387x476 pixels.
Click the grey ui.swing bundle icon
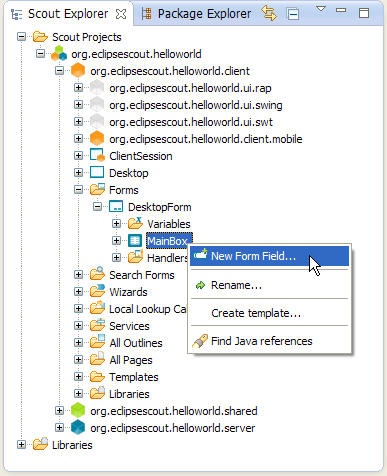coord(97,105)
